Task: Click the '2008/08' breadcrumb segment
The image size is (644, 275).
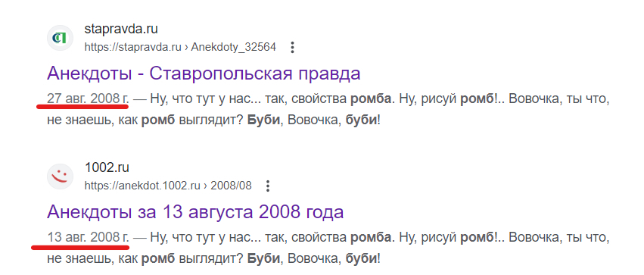Action: (231, 186)
